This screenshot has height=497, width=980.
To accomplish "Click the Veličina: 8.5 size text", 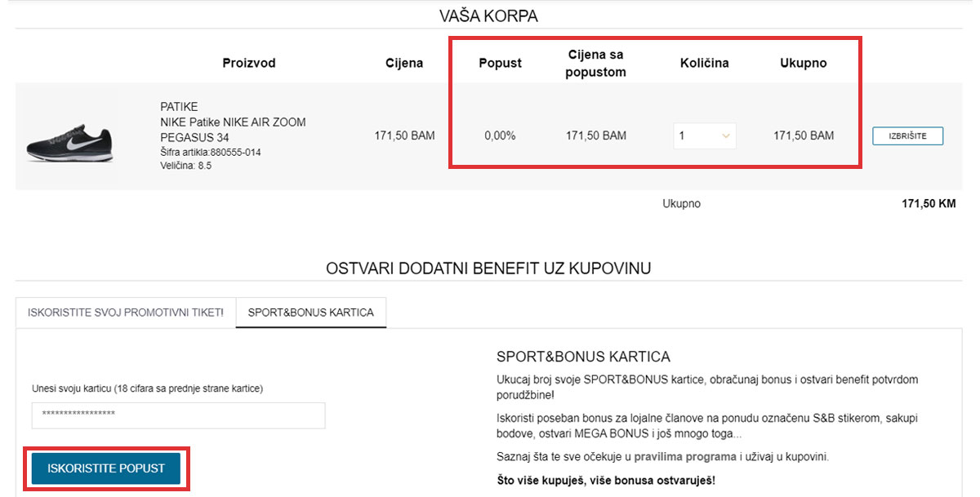I will 185,166.
